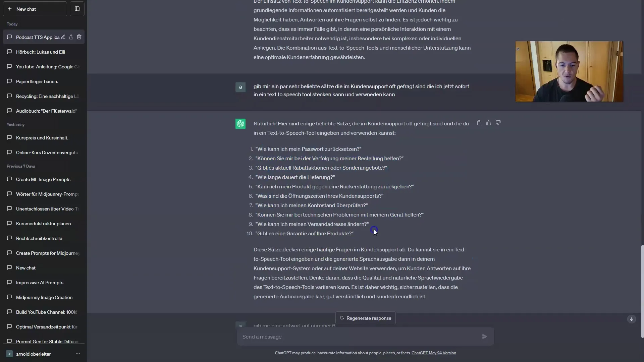Click the sidebar collapse icon
644x362 pixels.
pos(77,9)
